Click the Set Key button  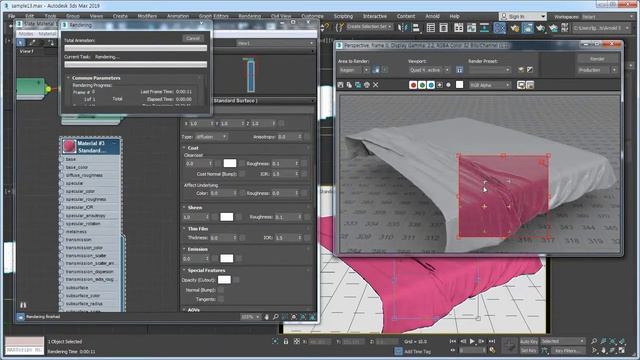pos(529,351)
